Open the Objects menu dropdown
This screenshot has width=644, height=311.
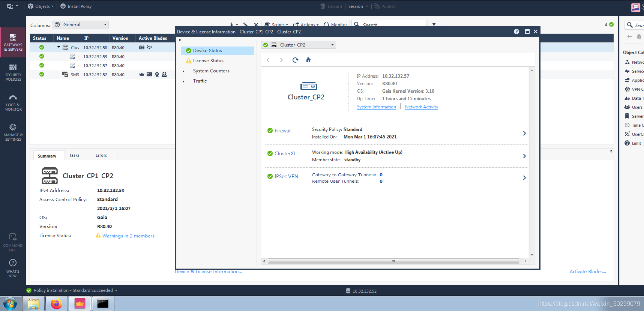(41, 6)
